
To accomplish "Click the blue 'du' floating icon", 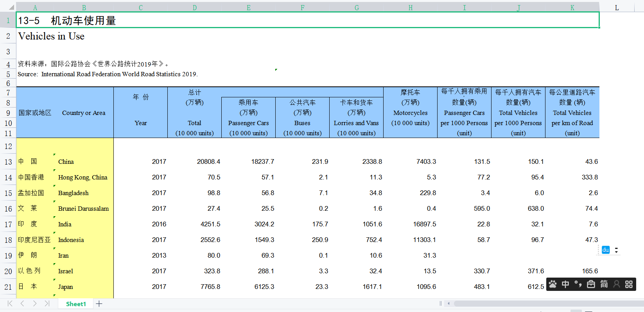I will click(x=606, y=250).
